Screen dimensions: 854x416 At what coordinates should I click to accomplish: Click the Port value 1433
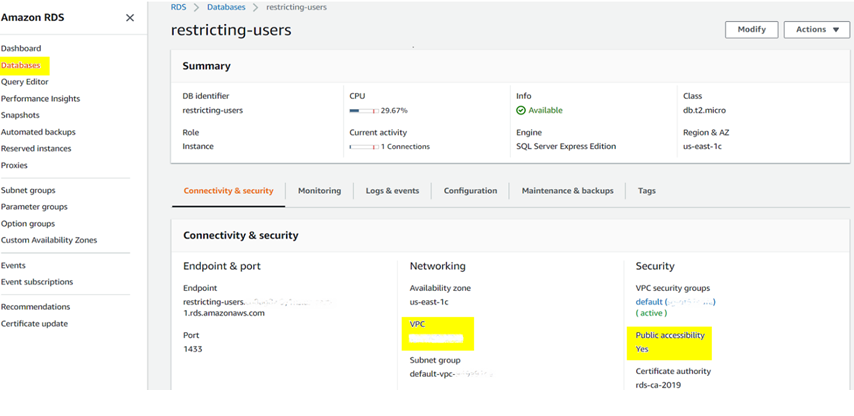click(193, 349)
